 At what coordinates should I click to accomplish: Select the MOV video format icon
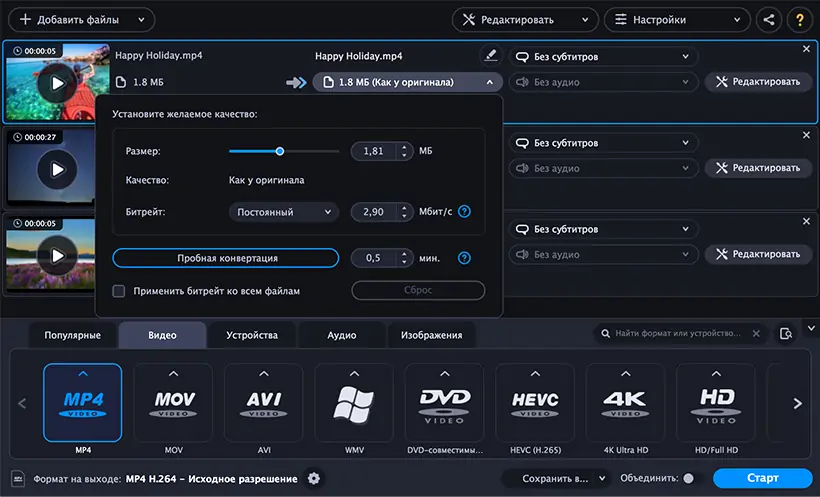click(173, 403)
